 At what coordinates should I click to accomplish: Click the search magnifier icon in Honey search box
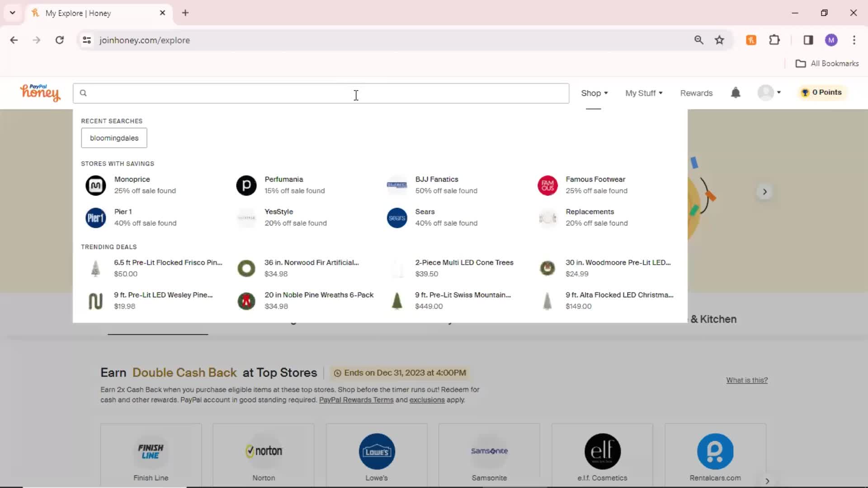point(83,93)
